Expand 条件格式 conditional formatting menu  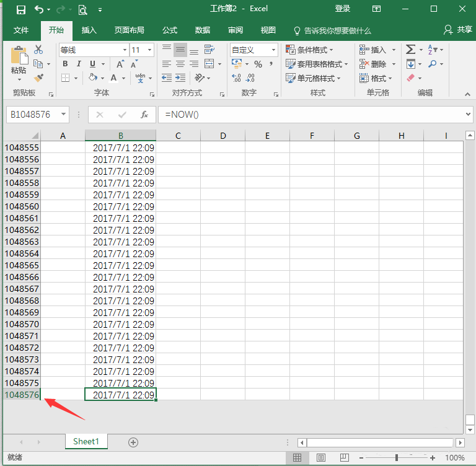pyautogui.click(x=309, y=50)
